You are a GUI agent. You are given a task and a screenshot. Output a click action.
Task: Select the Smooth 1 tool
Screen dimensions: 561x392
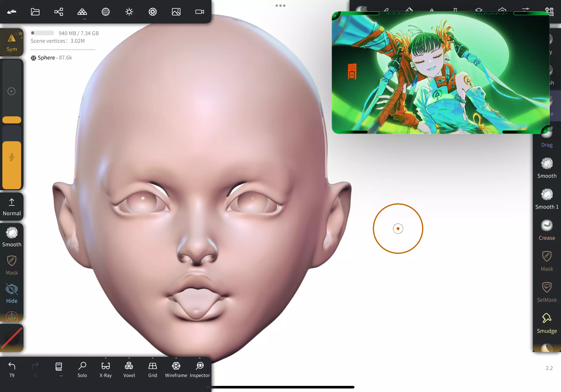tap(547, 199)
